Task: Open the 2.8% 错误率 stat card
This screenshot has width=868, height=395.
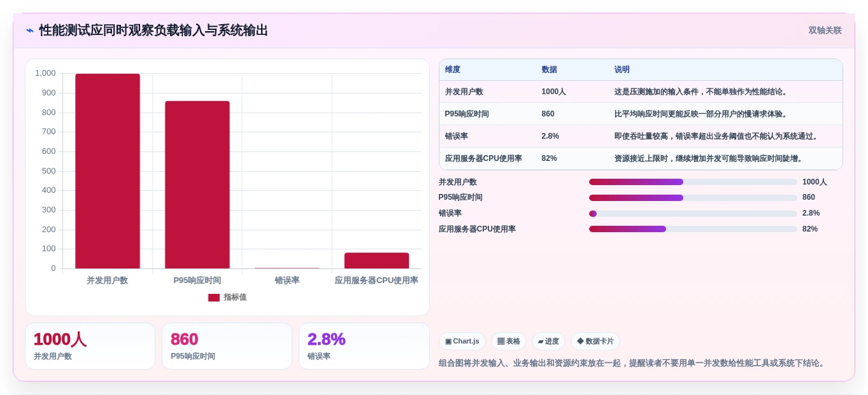Action: click(364, 346)
